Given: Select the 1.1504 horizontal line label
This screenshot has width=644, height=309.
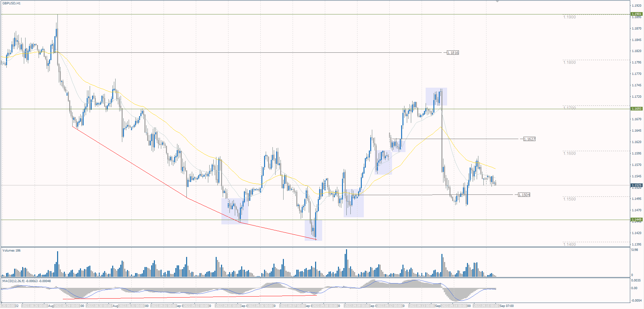Looking at the screenshot, I should (x=524, y=195).
